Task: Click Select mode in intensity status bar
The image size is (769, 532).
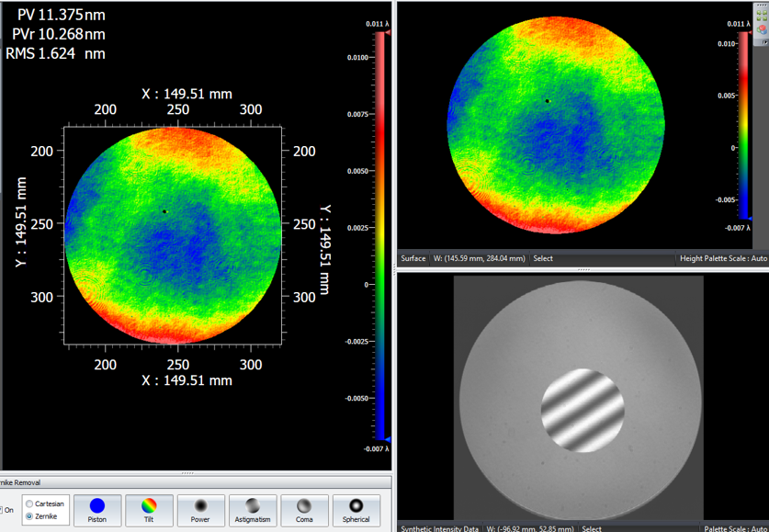Action: (x=592, y=528)
